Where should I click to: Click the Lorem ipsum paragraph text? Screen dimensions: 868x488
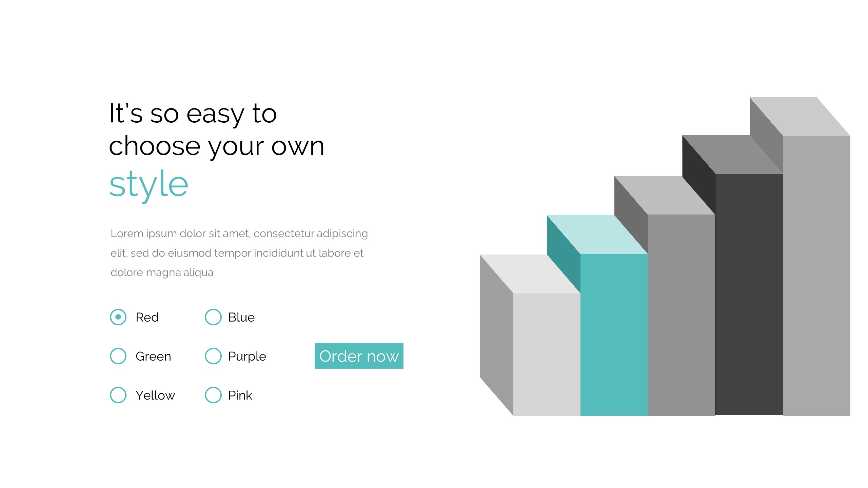pyautogui.click(x=239, y=253)
